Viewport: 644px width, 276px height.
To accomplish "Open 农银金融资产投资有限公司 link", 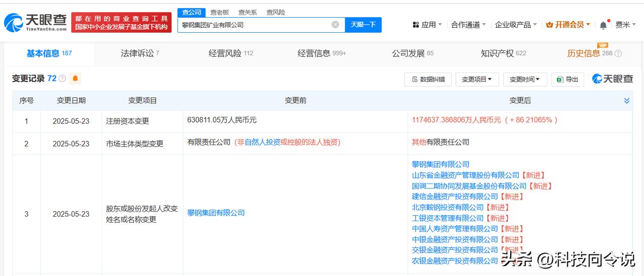I will (x=455, y=261).
